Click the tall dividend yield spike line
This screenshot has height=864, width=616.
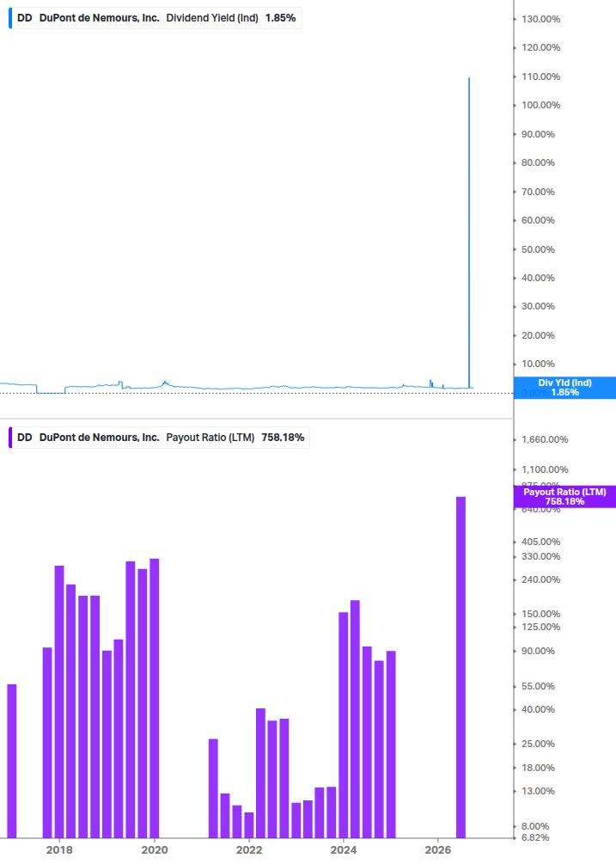point(469,231)
